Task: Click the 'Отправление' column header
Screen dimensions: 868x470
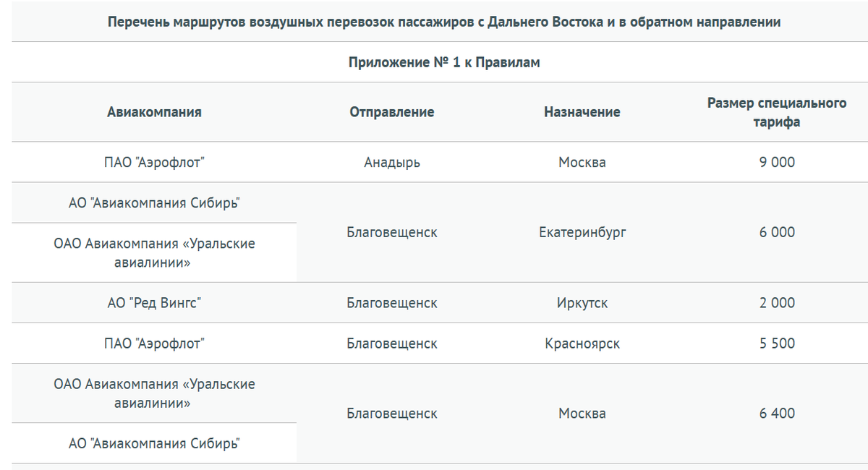Action: [x=392, y=112]
